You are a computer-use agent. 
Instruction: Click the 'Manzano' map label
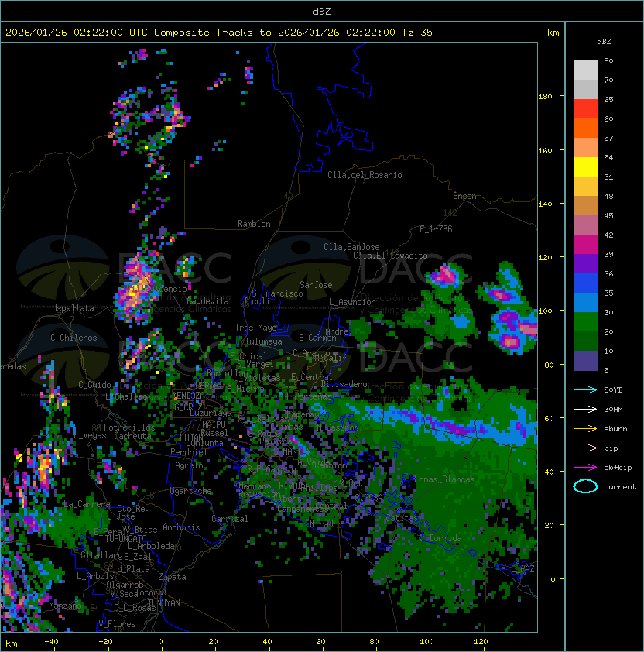(65, 606)
